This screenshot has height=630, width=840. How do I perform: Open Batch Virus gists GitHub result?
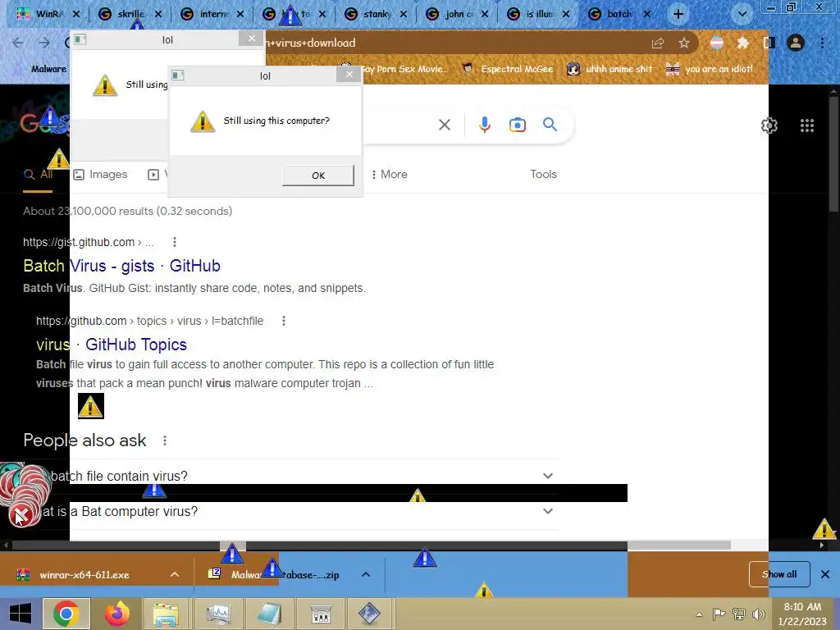tap(121, 267)
